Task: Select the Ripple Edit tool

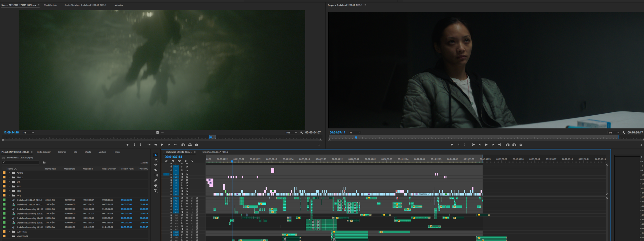Action: point(156,165)
